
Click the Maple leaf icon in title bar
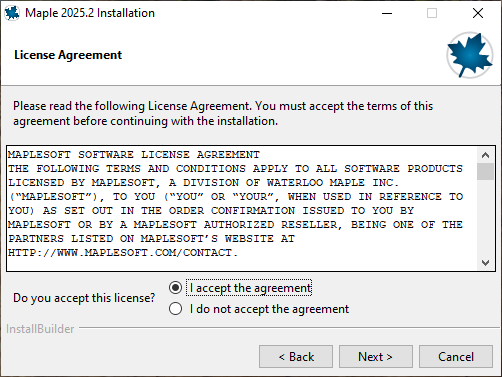12,13
